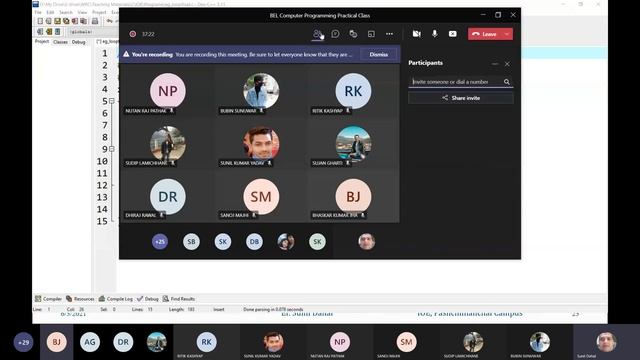The height and width of the screenshot is (360, 640).
Task: Open the Project menu in Dev-C++
Action: (99, 12)
